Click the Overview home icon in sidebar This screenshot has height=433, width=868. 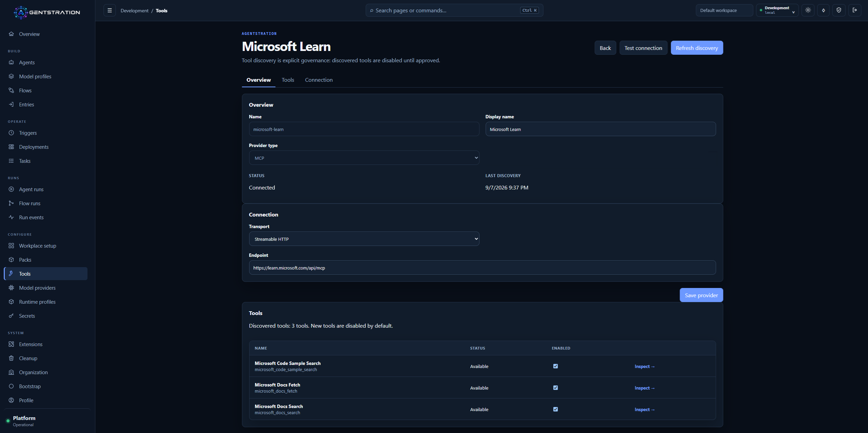point(11,34)
